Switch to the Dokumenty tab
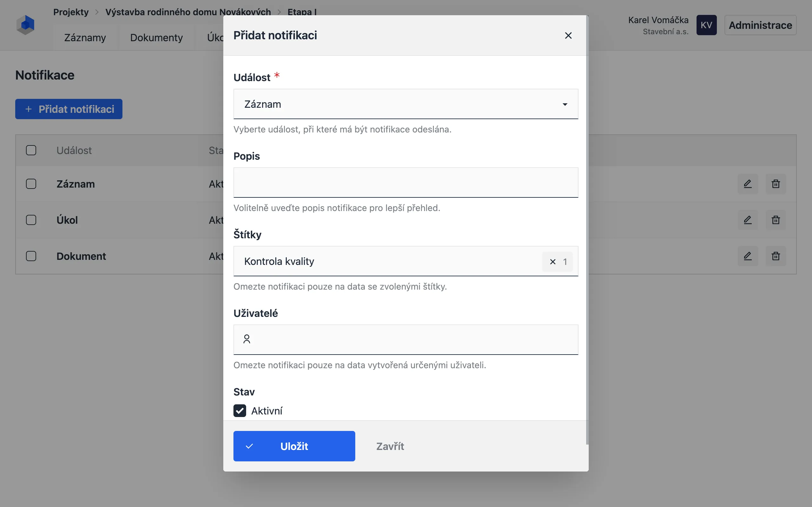Screen dimensions: 812x507 click(x=156, y=38)
